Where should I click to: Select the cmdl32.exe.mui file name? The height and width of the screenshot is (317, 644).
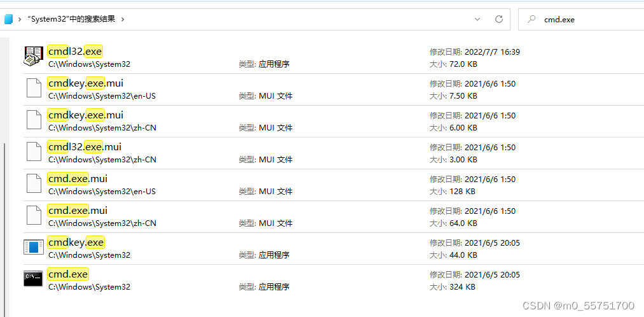(84, 147)
